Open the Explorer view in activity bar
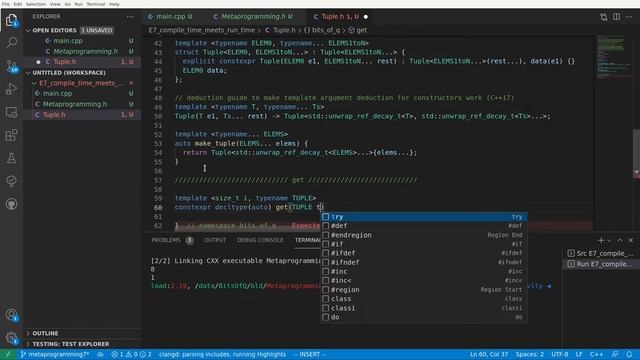This screenshot has width=640, height=360. (x=11, y=20)
